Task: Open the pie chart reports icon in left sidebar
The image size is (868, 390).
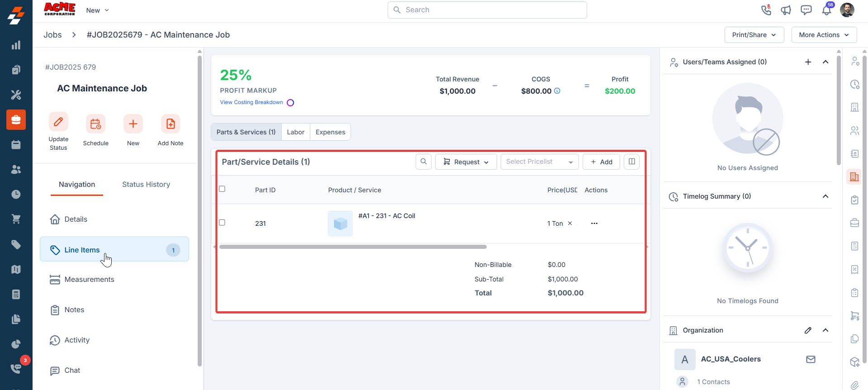Action: click(16, 344)
